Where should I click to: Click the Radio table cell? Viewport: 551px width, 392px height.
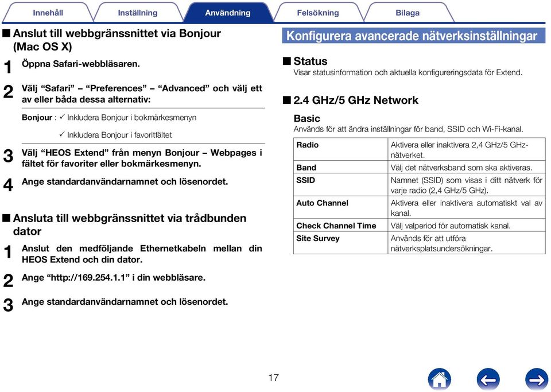341,150
